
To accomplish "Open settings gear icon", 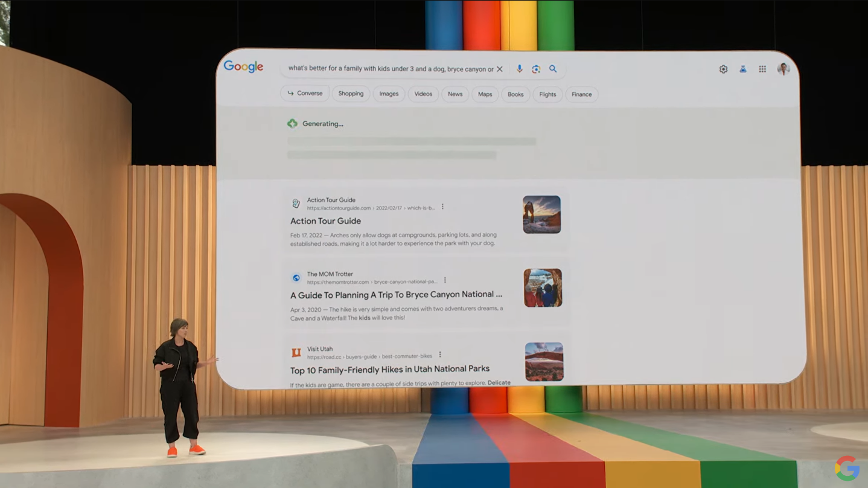I will click(723, 69).
